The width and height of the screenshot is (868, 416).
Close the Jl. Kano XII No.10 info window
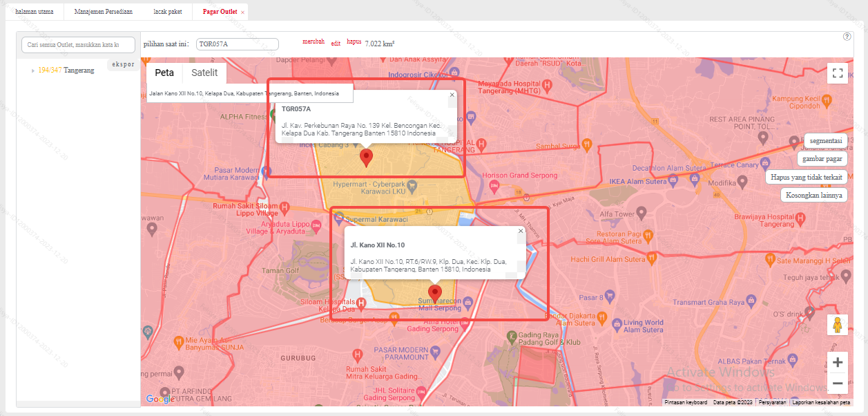pyautogui.click(x=521, y=231)
